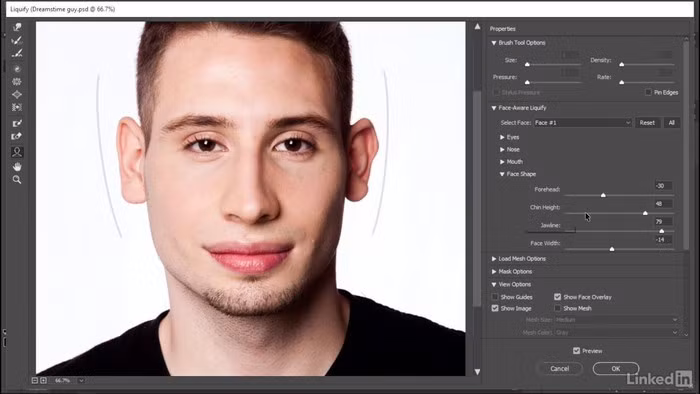Select the Pucker tool
Image resolution: width=700 pixels, height=394 pixels.
17,82
